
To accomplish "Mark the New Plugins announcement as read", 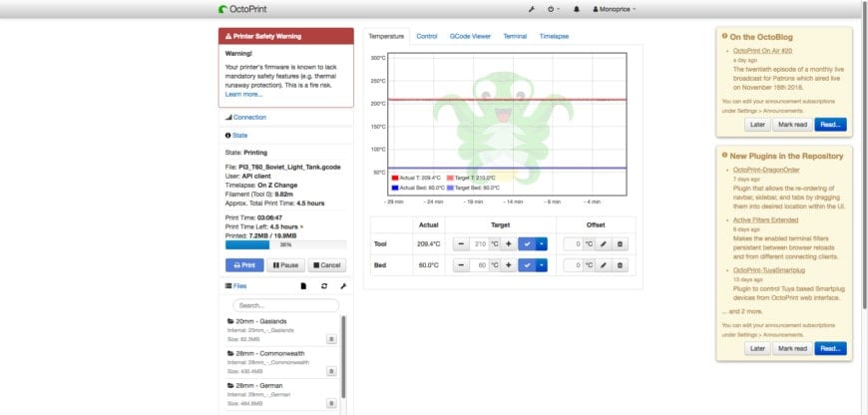I will click(x=793, y=348).
